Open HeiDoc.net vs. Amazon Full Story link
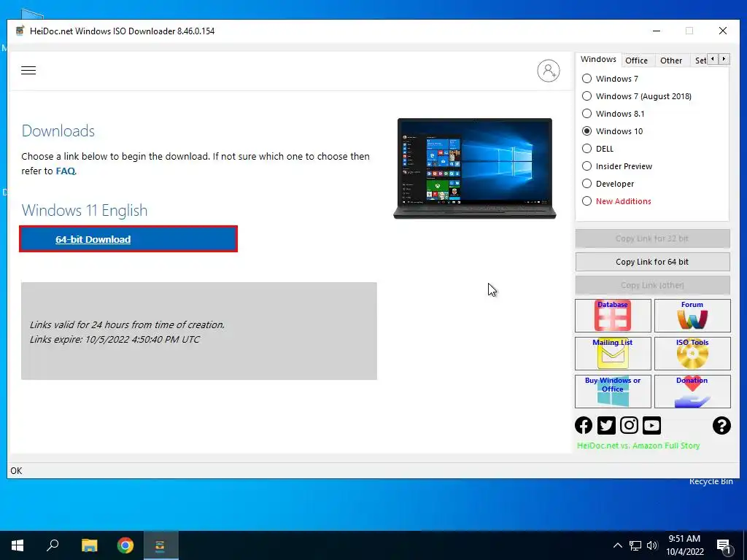Image resolution: width=747 pixels, height=560 pixels. [x=638, y=446]
